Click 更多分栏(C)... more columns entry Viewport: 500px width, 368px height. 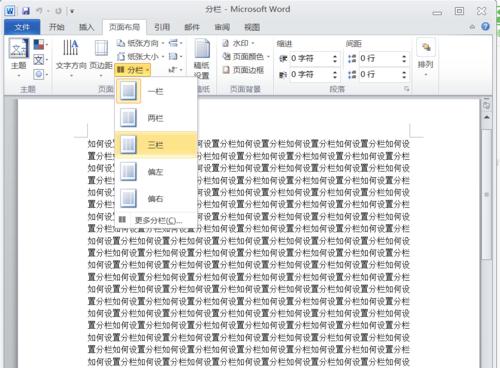[x=156, y=220]
